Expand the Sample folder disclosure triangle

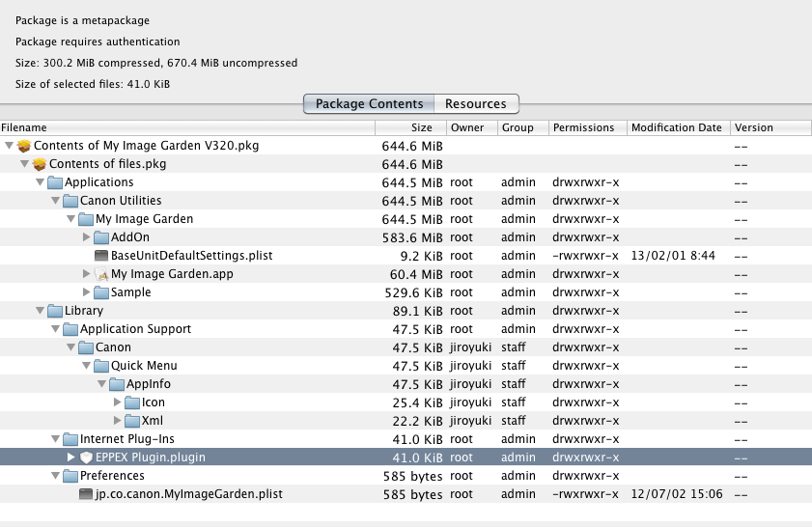coord(86,292)
